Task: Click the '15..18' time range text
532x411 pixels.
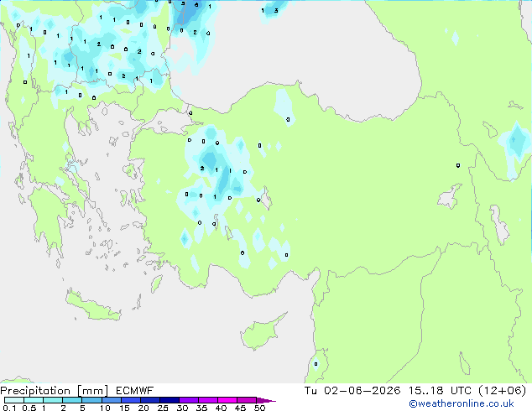Action: tap(426, 391)
